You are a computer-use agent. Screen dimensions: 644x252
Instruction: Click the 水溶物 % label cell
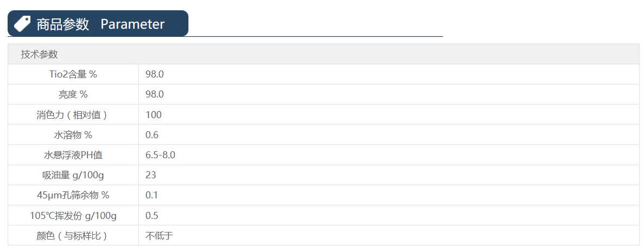click(x=73, y=135)
